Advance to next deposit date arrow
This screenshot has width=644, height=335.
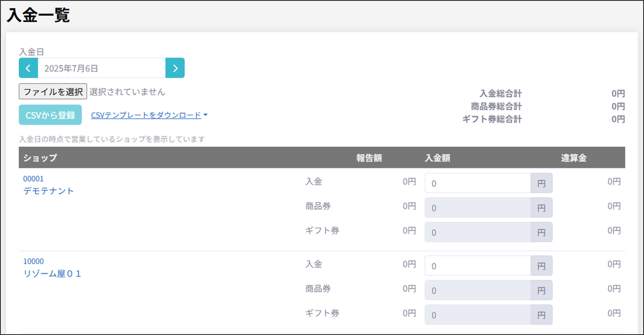[x=175, y=68]
